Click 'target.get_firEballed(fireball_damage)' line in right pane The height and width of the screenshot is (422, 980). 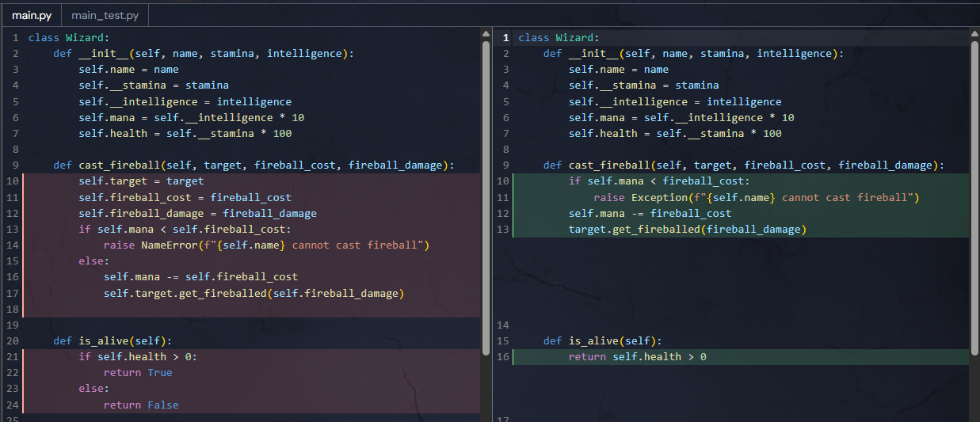coord(687,230)
